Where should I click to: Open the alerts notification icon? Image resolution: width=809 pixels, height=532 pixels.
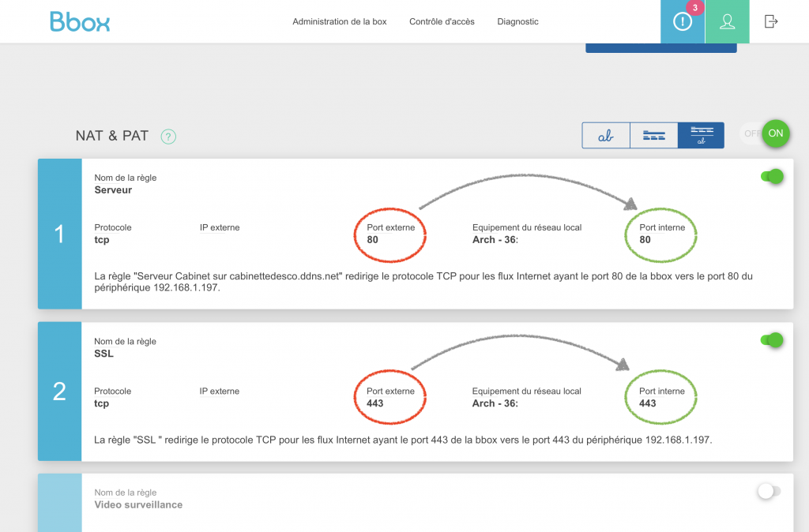pos(682,22)
